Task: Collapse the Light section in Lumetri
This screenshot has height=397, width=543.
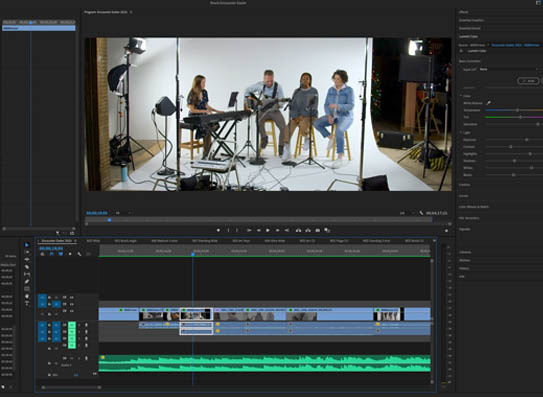Action: coord(461,132)
